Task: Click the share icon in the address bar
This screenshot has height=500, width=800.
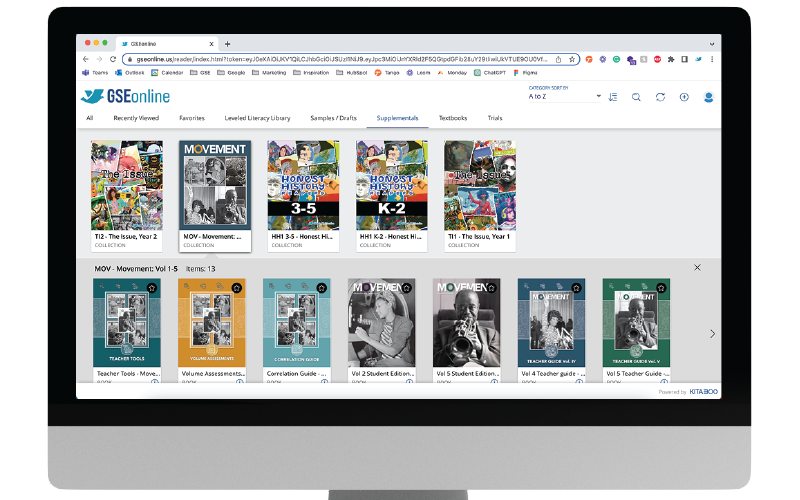Action: point(559,59)
